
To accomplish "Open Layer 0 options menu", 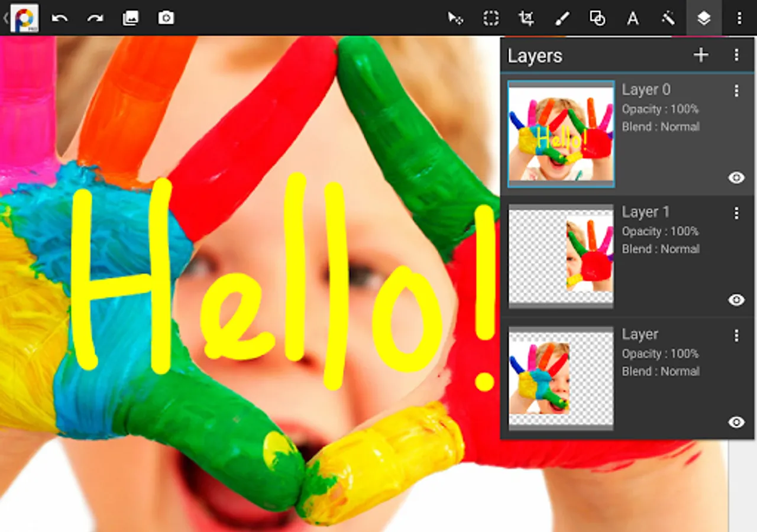I will pyautogui.click(x=736, y=90).
